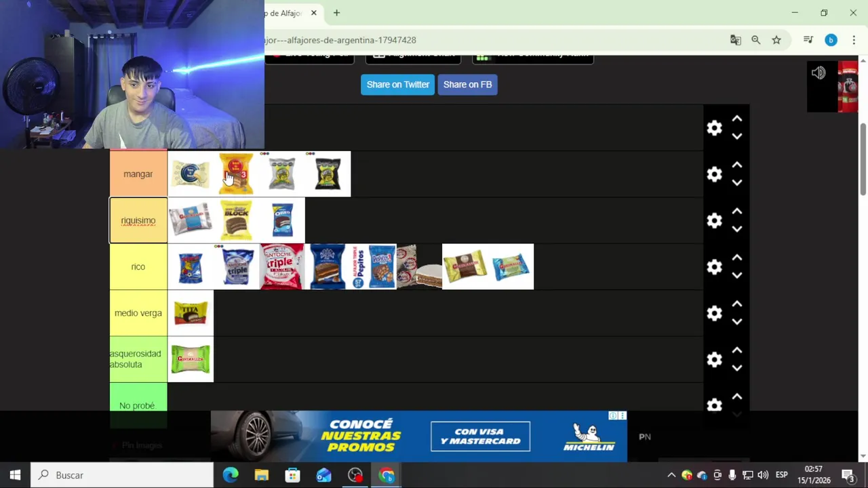Close the Alfajor tier list browser tab
This screenshot has height=488, width=868.
[314, 13]
